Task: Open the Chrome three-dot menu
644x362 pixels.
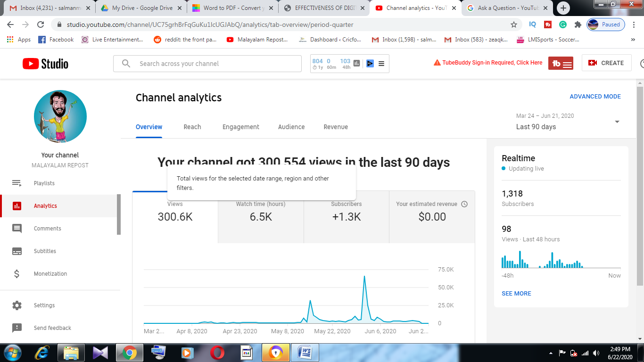Action: 635,25
